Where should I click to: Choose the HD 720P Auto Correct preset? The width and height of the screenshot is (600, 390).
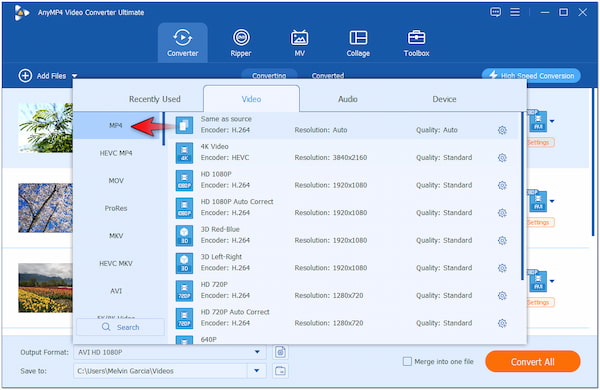point(344,318)
